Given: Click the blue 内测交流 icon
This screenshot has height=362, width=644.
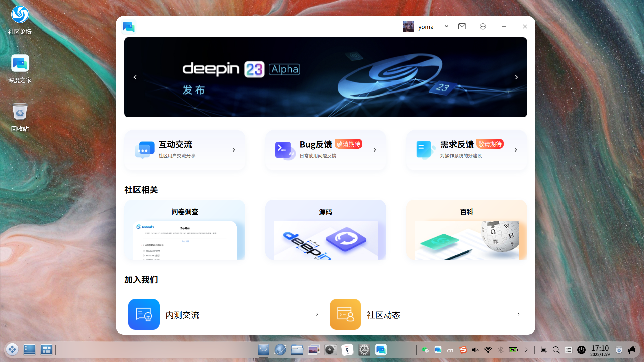Looking at the screenshot, I should [x=144, y=314].
